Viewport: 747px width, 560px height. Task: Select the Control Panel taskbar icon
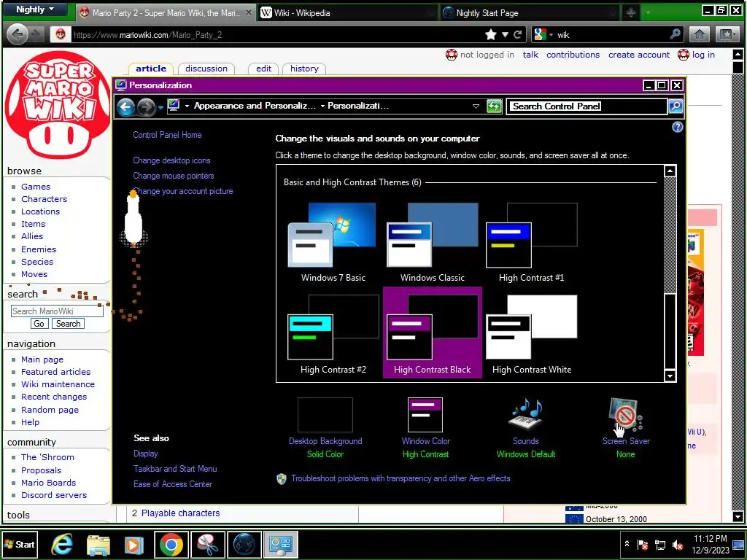click(281, 545)
